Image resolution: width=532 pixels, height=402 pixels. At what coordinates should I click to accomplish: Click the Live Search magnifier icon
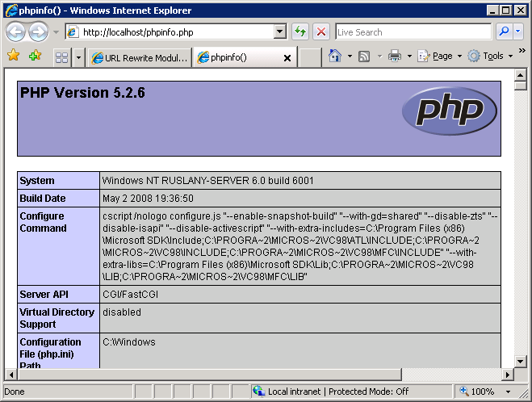click(x=504, y=32)
